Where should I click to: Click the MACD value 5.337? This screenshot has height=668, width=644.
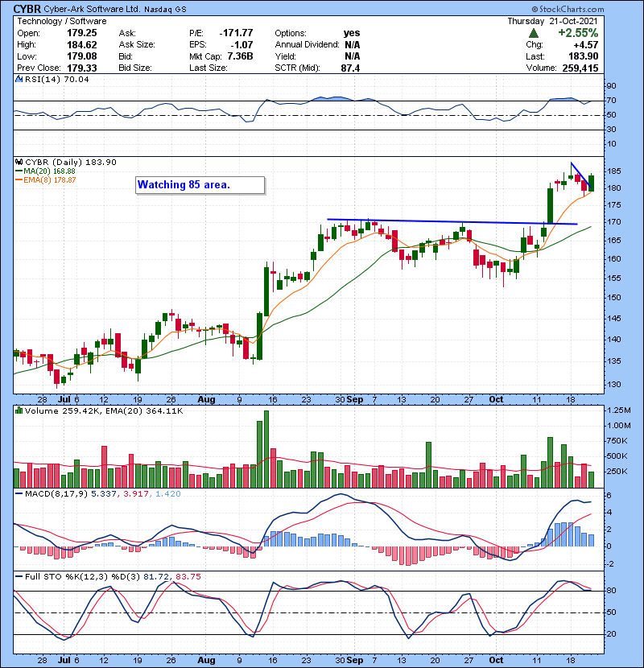click(x=103, y=494)
